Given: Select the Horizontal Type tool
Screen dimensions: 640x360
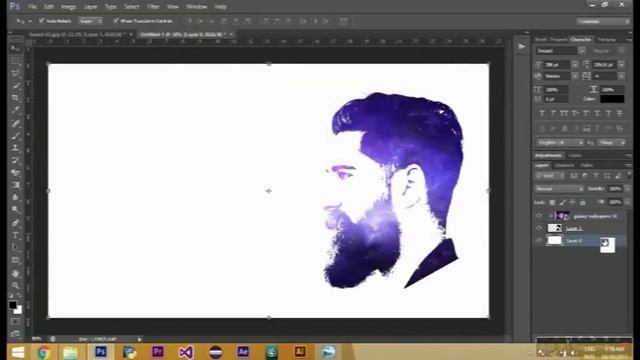Looking at the screenshot, I should tap(16, 235).
